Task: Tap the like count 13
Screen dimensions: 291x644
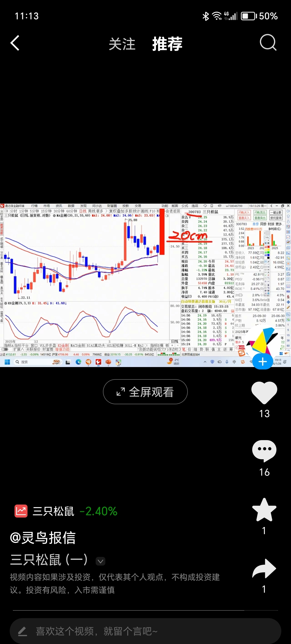Action: click(264, 414)
